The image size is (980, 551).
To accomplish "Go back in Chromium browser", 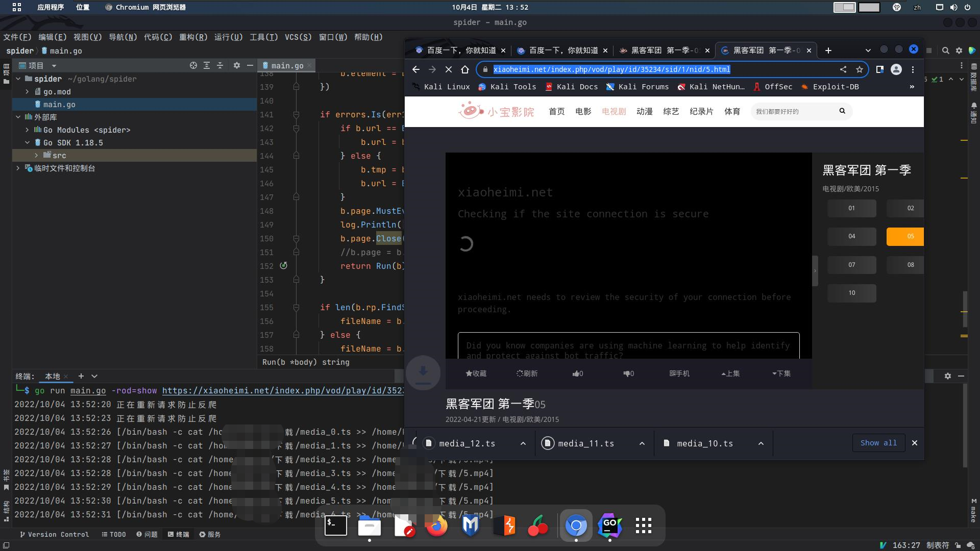I will [415, 69].
